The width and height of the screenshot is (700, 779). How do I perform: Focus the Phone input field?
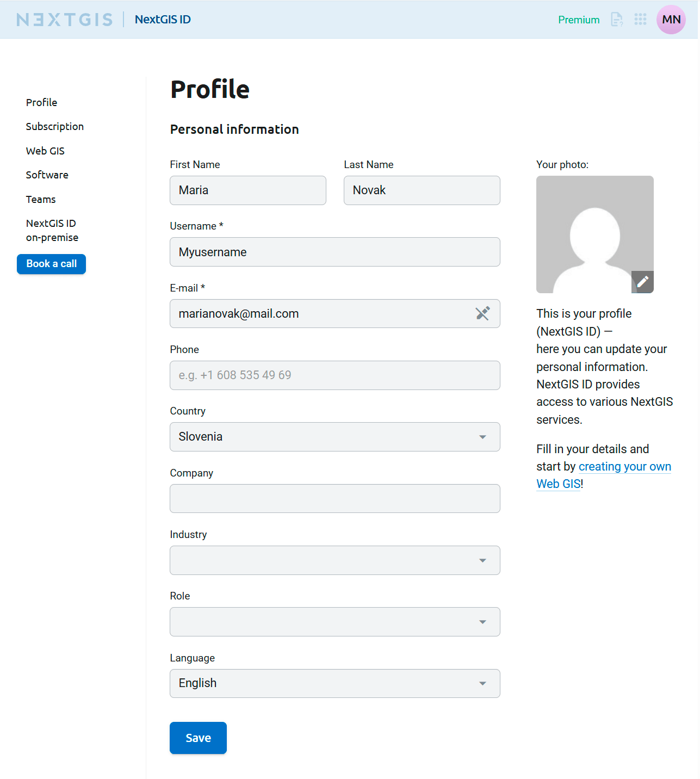click(334, 375)
